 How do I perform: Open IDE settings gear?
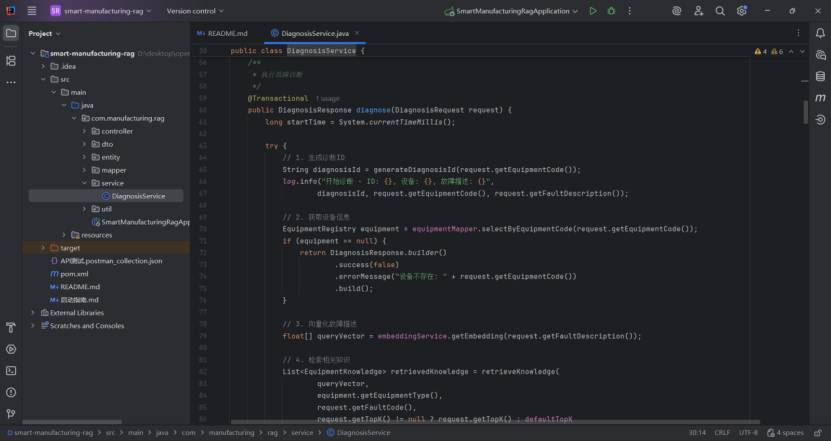click(x=741, y=11)
